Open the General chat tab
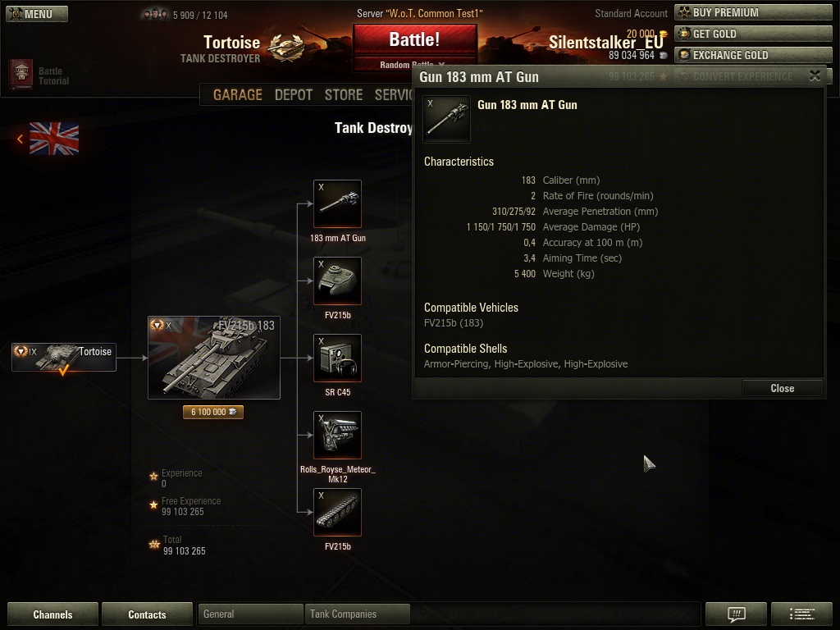Image resolution: width=840 pixels, height=630 pixels. pos(250,614)
